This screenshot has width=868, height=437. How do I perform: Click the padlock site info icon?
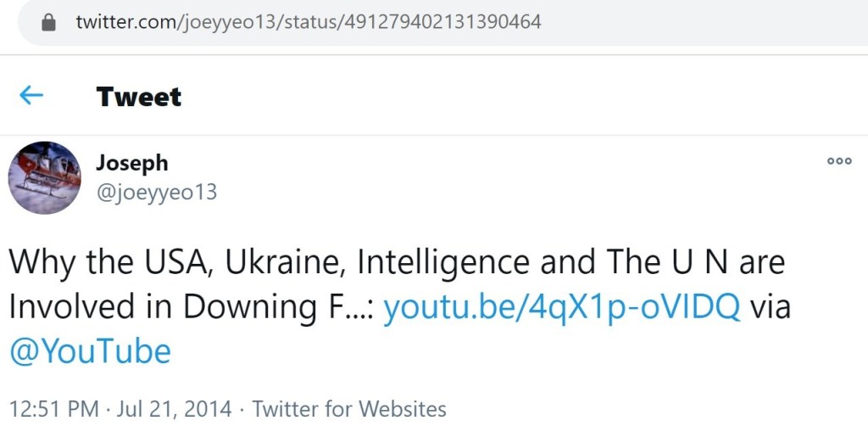48,22
